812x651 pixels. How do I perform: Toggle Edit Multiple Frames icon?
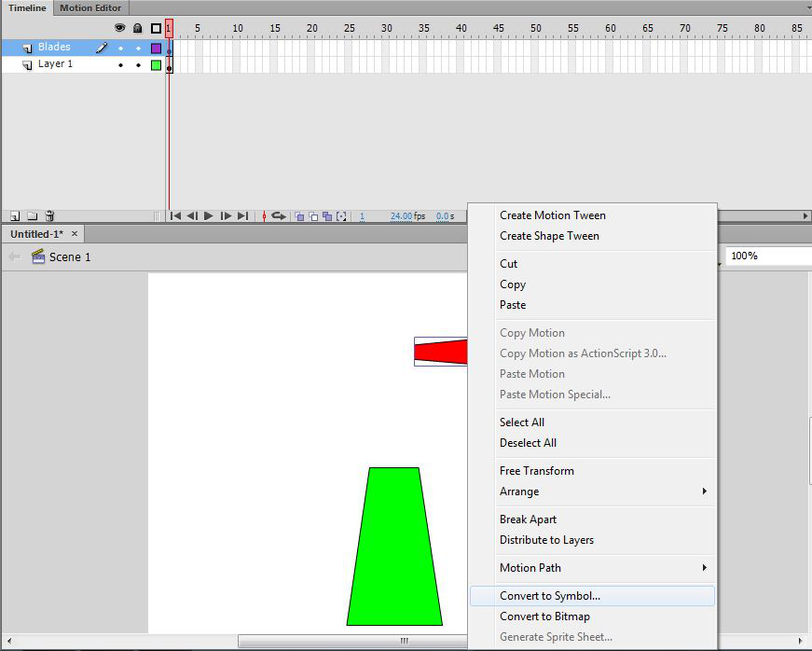[327, 216]
